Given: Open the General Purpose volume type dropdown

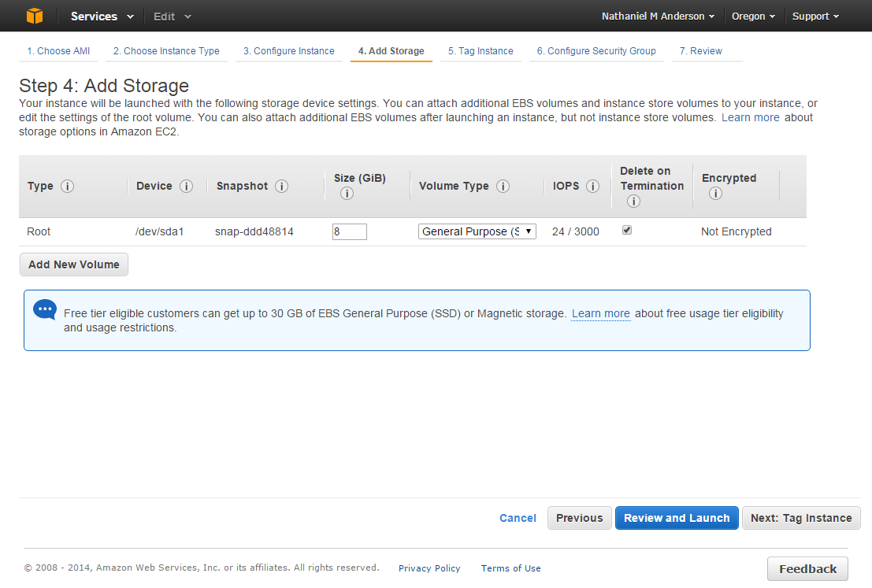Looking at the screenshot, I should pos(477,231).
